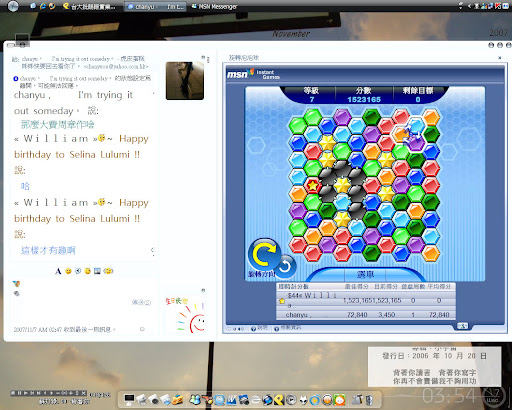The height and width of the screenshot is (410, 512).
Task: Click the large clockwise rotate button in the game
Action: (264, 255)
